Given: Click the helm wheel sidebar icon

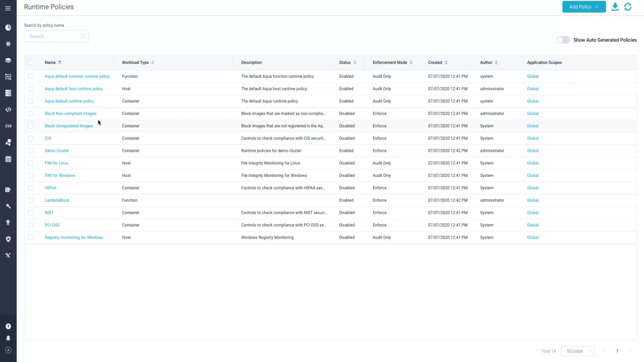Looking at the screenshot, I should [8, 44].
